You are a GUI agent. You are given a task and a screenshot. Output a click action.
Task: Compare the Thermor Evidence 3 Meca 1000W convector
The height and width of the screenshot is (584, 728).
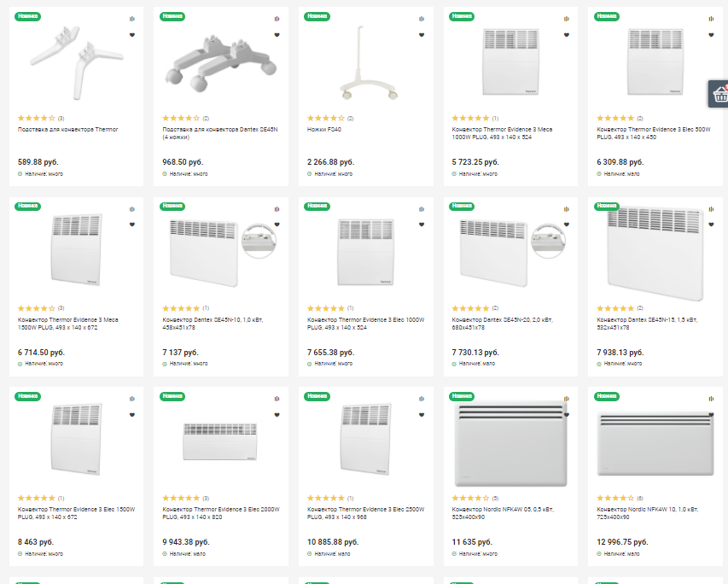tap(567, 19)
